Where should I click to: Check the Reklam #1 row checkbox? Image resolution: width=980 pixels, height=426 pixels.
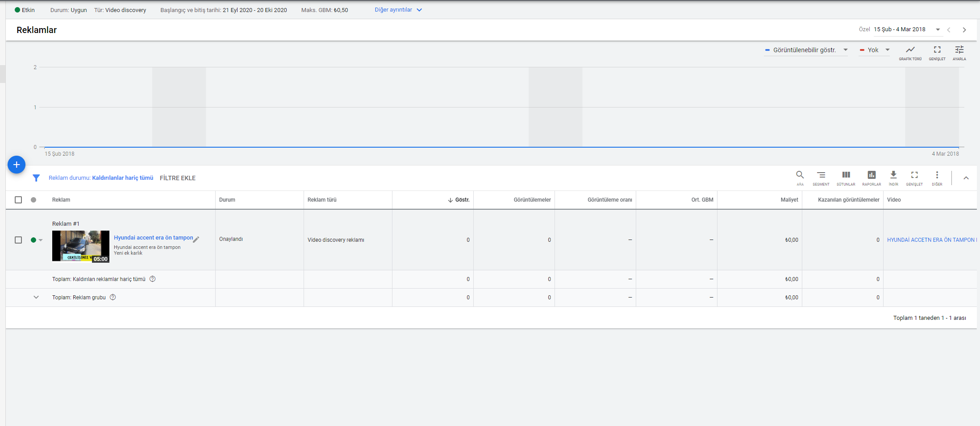pos(18,240)
